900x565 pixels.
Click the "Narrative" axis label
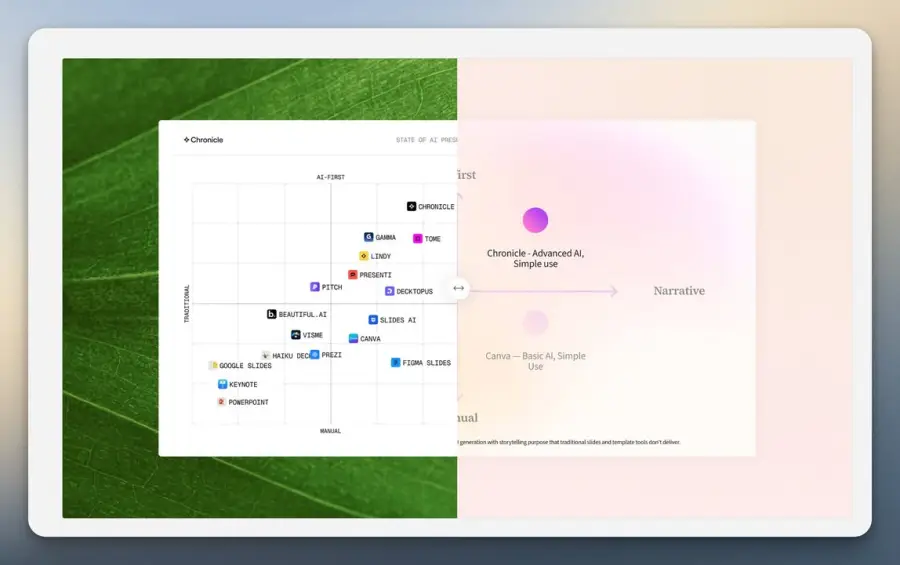679,291
